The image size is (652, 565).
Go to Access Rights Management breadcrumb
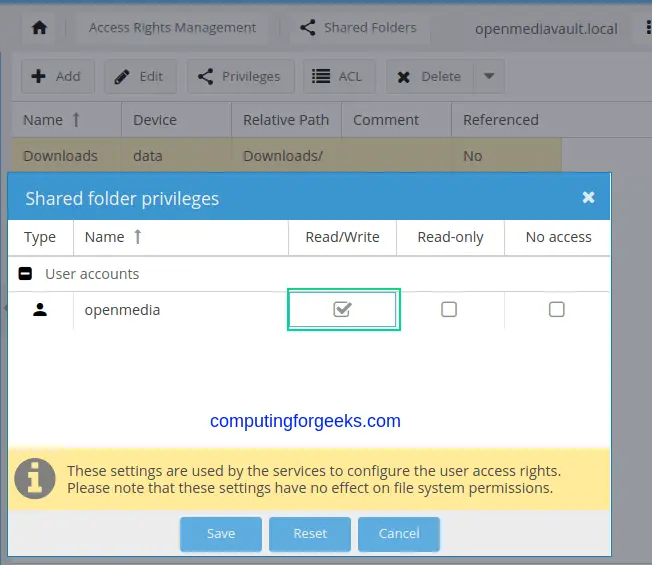coord(172,28)
